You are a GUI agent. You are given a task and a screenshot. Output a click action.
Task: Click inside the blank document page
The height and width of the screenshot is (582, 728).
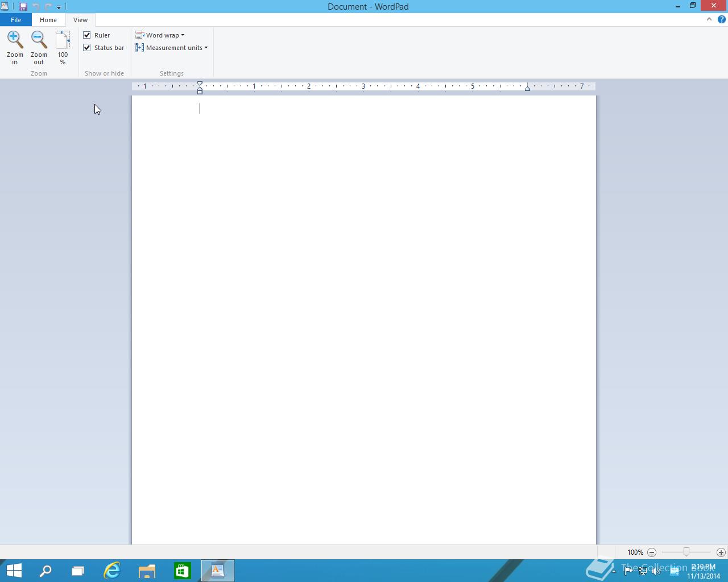click(x=364, y=319)
